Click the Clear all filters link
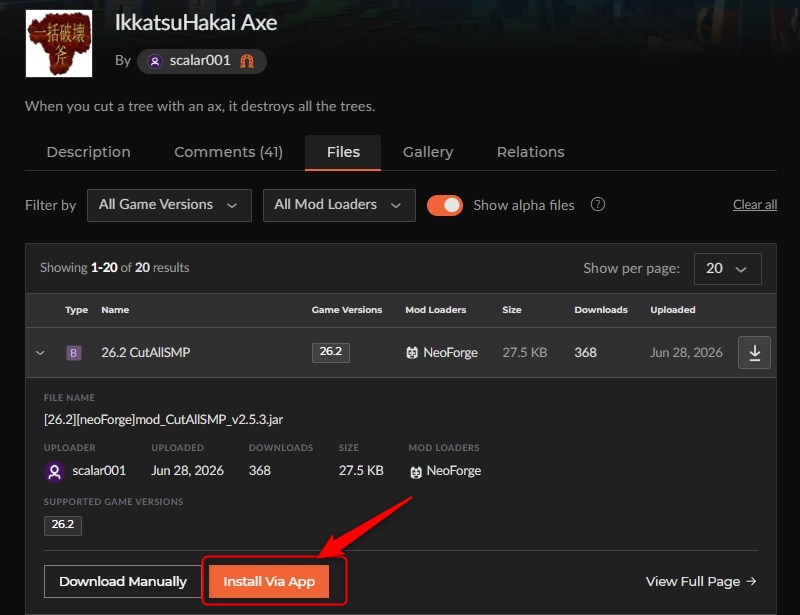Image resolution: width=800 pixels, height=615 pixels. point(755,205)
